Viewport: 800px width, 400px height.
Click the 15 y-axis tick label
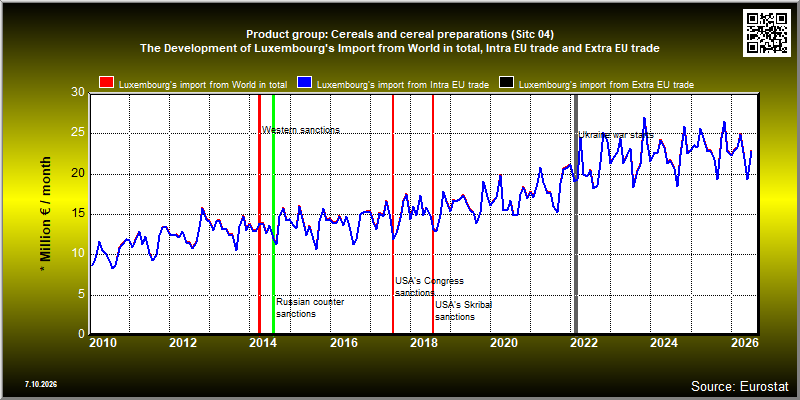pyautogui.click(x=78, y=214)
